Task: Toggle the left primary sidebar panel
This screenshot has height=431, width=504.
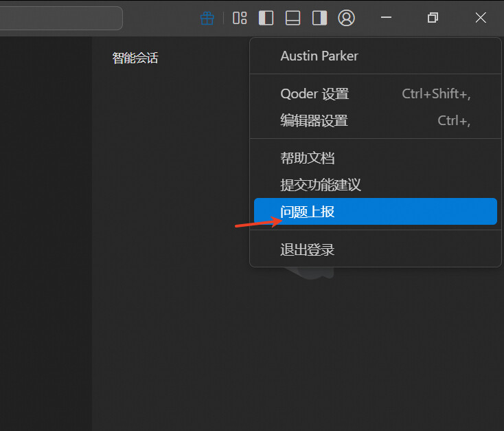Action: click(x=266, y=18)
